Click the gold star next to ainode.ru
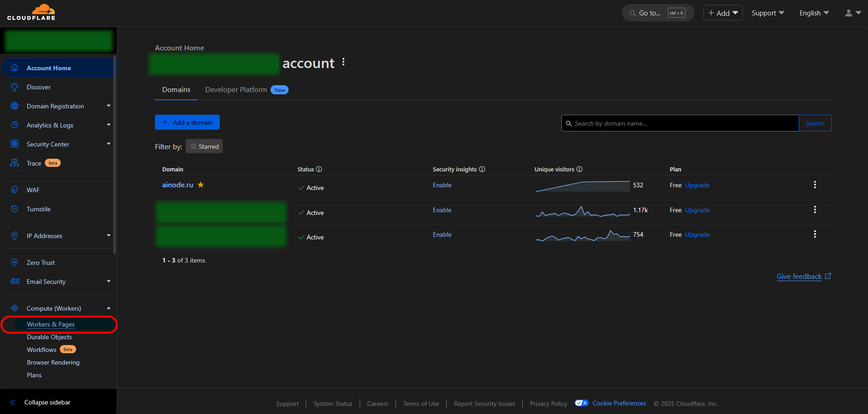The width and height of the screenshot is (868, 414). 201,185
